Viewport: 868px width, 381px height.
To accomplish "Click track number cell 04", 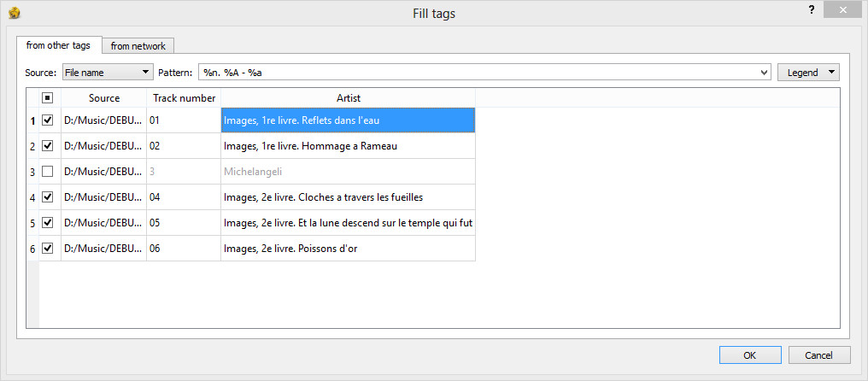I will (x=184, y=197).
